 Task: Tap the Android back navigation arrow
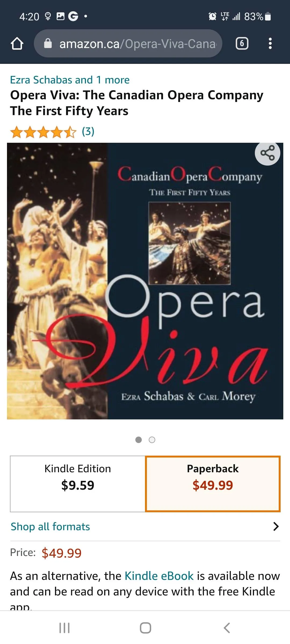[227, 628]
